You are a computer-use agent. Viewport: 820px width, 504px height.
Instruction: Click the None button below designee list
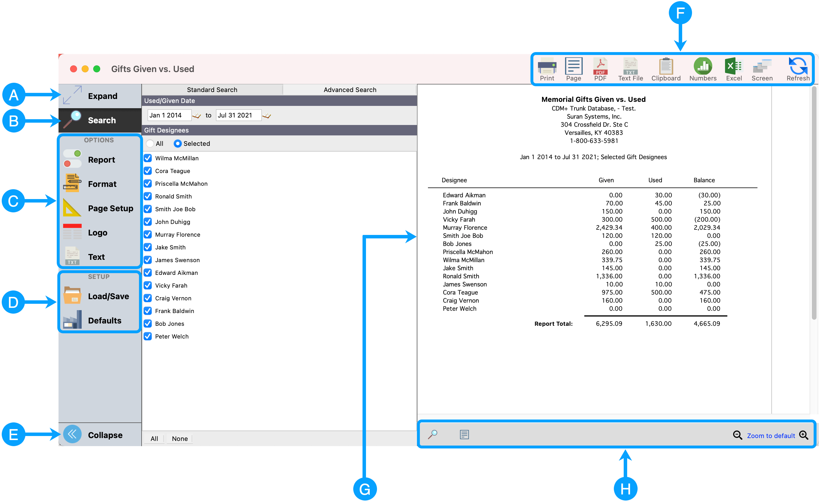(x=180, y=439)
